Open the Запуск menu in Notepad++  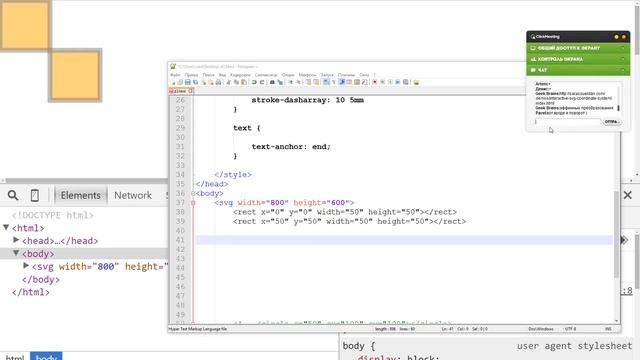click(327, 75)
